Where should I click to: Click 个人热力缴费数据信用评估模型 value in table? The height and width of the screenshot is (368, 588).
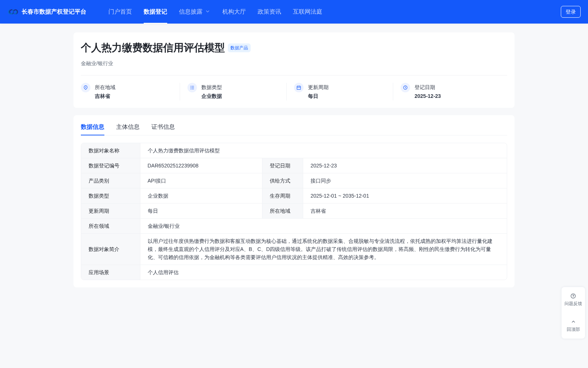coord(184,151)
